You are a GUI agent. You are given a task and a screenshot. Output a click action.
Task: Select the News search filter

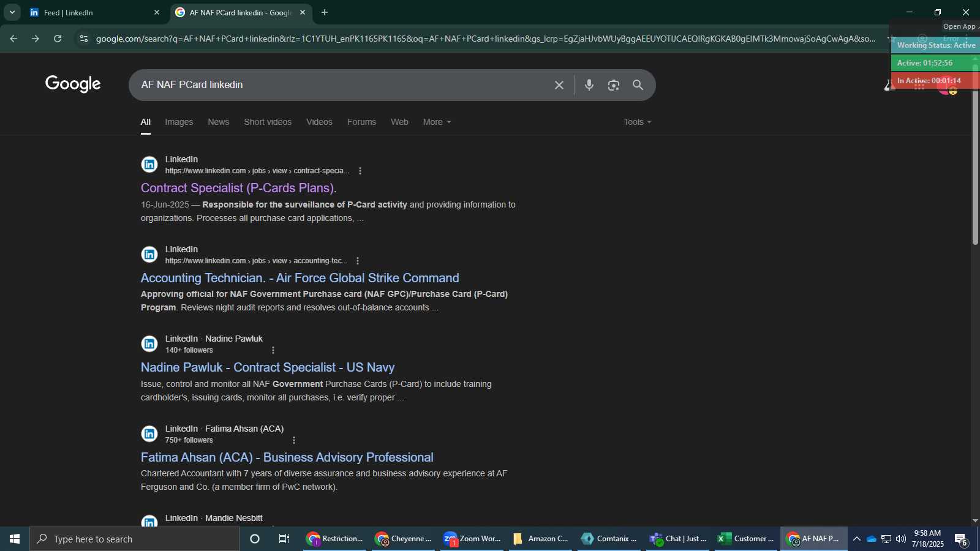(218, 122)
